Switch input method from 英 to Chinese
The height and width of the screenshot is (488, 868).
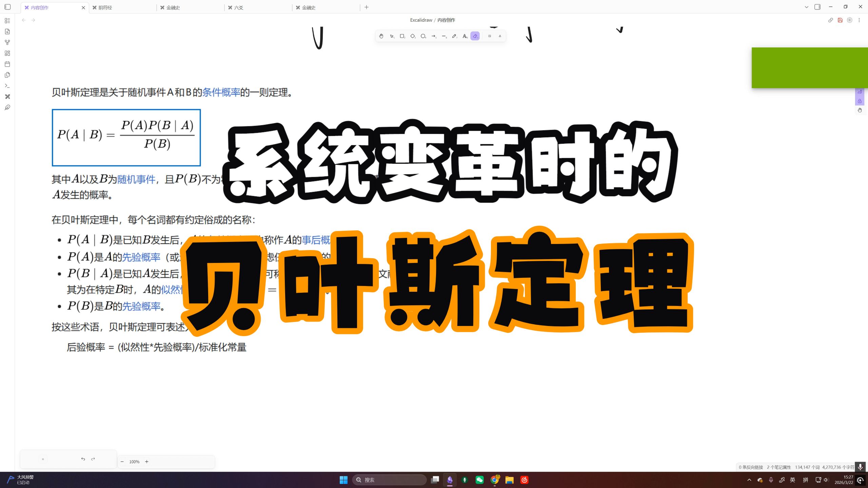coord(793,480)
